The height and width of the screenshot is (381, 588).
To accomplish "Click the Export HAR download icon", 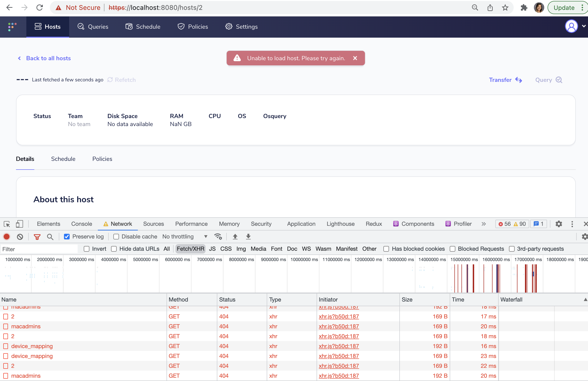I will point(248,236).
